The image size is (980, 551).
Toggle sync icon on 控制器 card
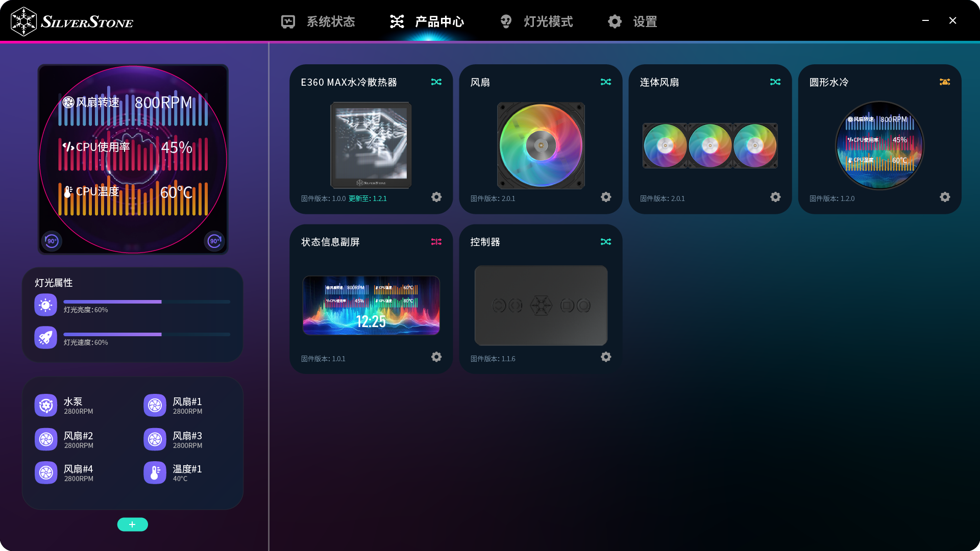point(605,242)
